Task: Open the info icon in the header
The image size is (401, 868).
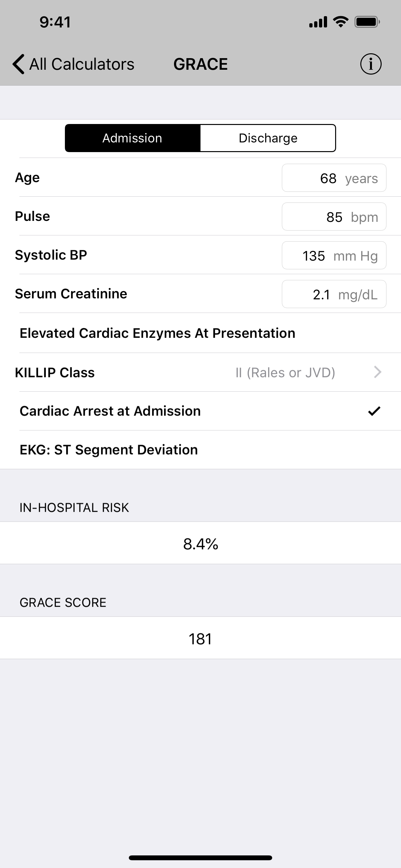Action: pos(371,64)
